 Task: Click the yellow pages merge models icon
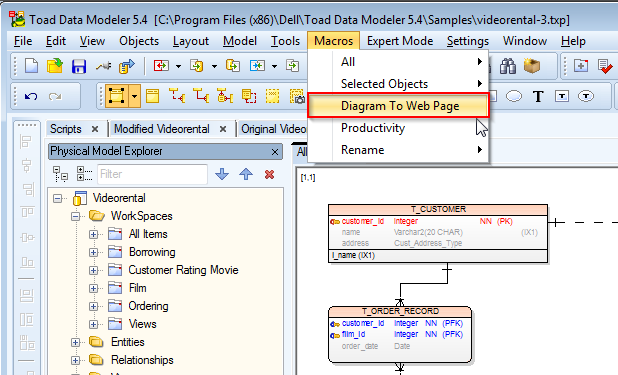click(233, 65)
